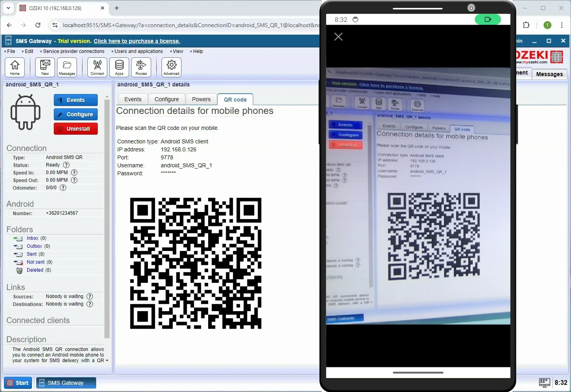The image size is (571, 392).
Task: Open the Sent folder link
Action: [x=32, y=254]
